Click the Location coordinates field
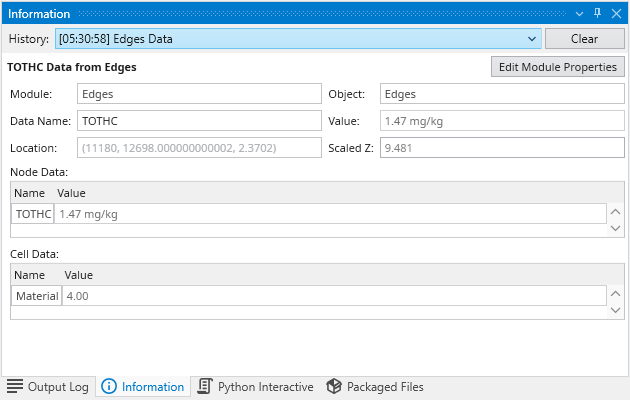This screenshot has height=400, width=630. coord(198,148)
